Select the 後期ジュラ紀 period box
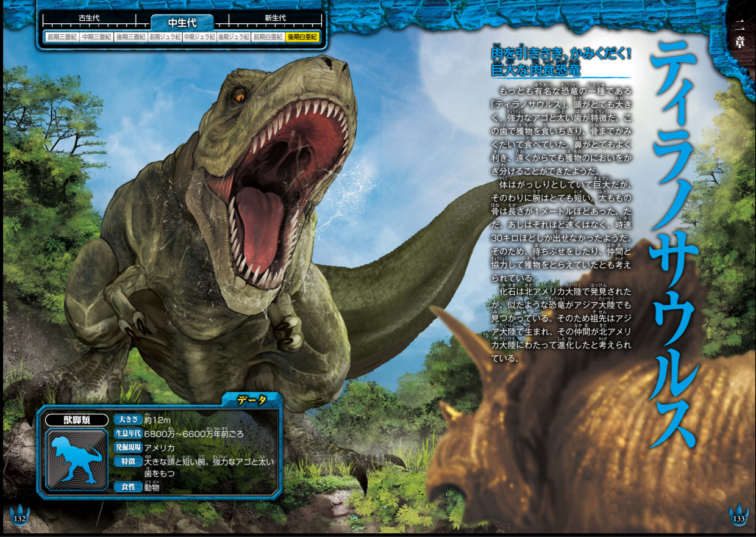Screen dimensions: 756x537 pos(234,37)
